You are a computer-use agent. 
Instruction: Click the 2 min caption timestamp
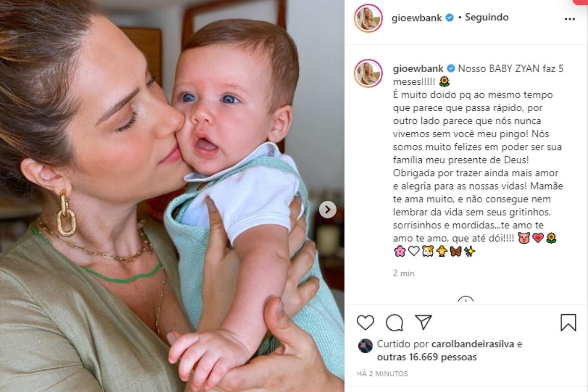(x=404, y=273)
